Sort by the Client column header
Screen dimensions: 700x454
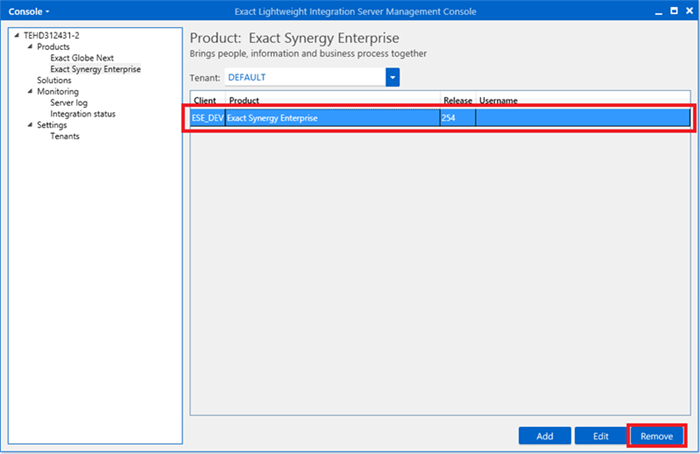coord(208,100)
